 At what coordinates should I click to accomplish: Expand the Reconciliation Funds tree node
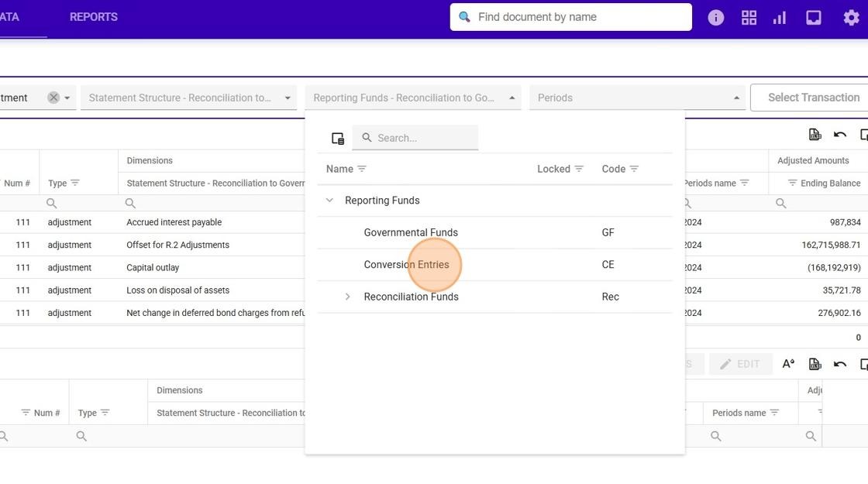pos(348,297)
